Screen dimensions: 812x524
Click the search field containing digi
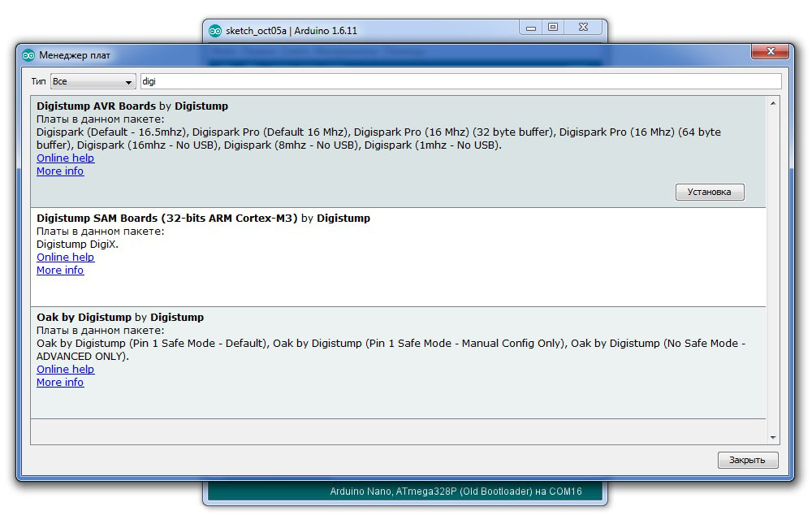click(460, 82)
